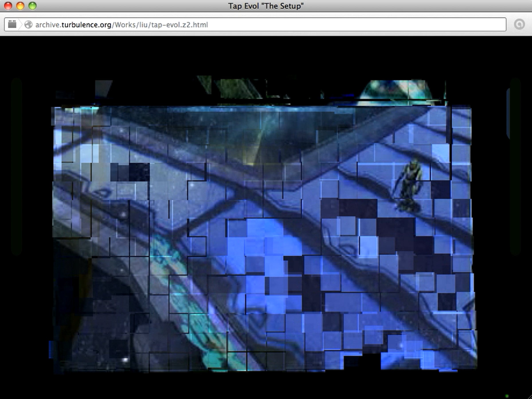Image resolution: width=532 pixels, height=399 pixels.
Task: Close the Tap Evol window
Action: tap(8, 6)
